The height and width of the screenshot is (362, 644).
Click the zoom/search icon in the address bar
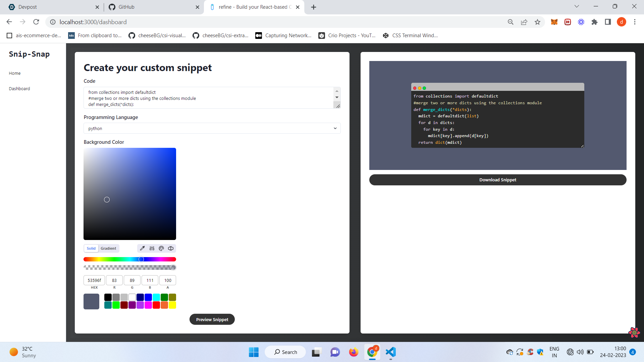(x=511, y=22)
